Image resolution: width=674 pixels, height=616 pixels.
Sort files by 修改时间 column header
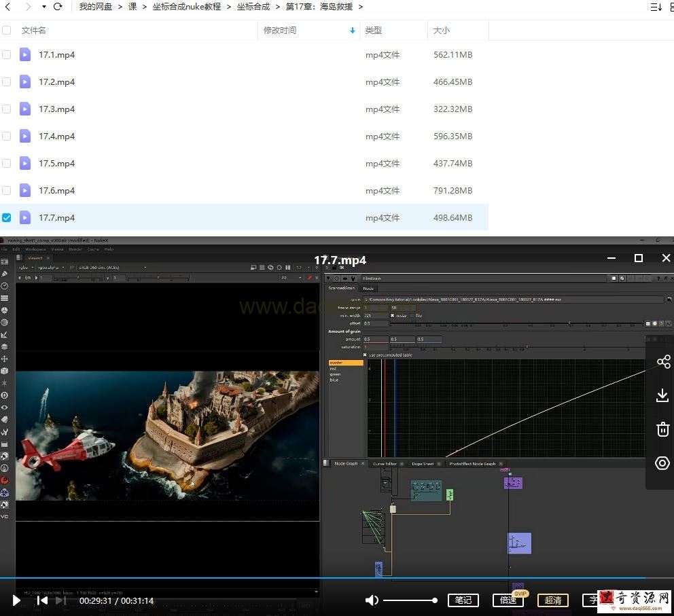coord(280,31)
